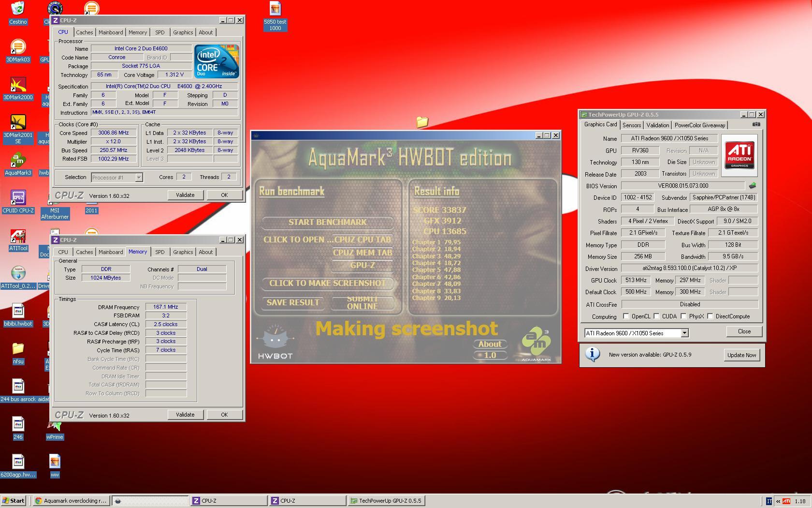Open the 5850 test 1000 file
The width and height of the screenshot is (812, 508).
coord(275,9)
